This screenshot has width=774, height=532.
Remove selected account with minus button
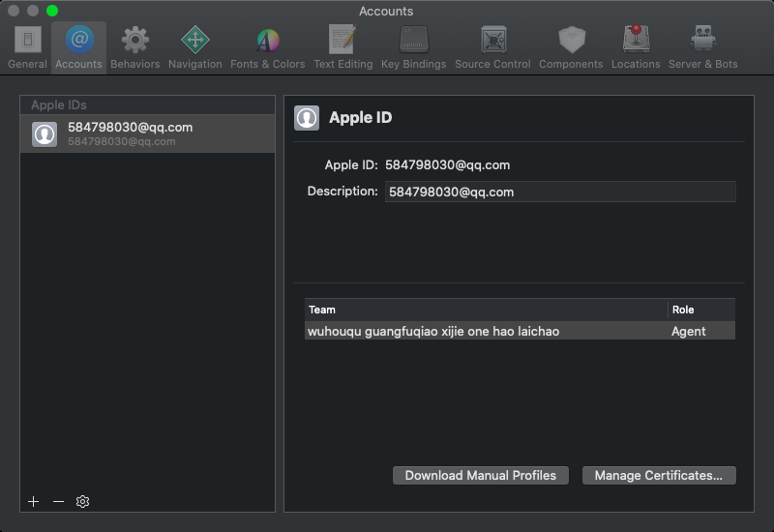58,501
